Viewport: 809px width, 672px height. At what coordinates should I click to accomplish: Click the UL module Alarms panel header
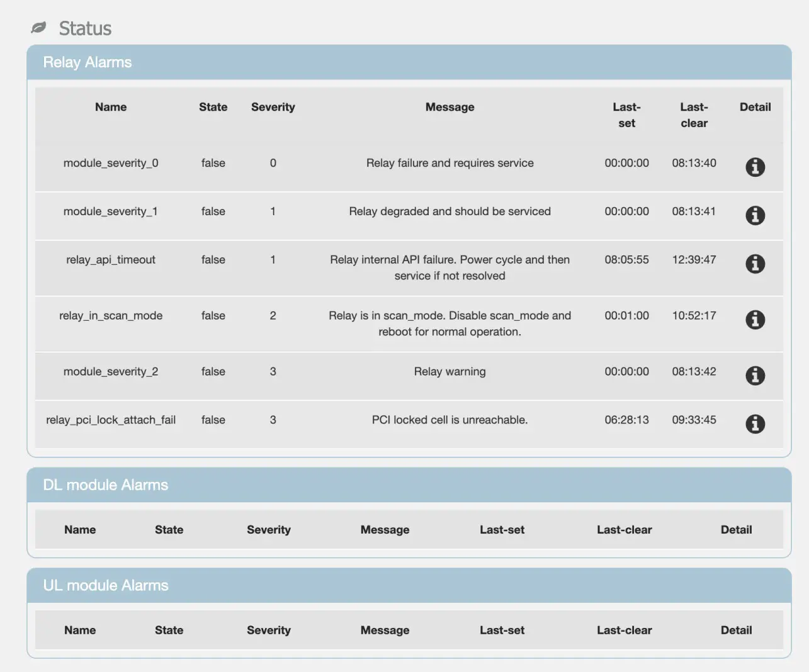tap(409, 586)
